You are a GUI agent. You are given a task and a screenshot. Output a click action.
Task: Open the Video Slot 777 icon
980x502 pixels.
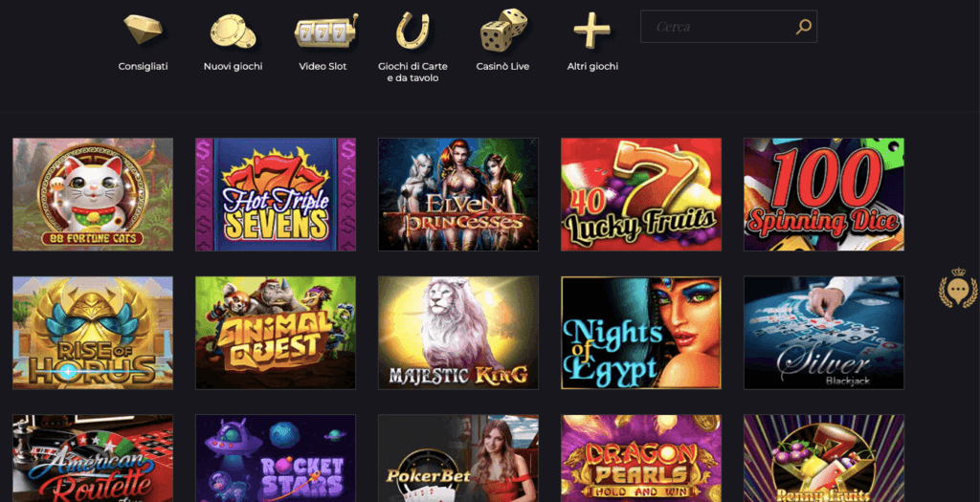tap(326, 32)
